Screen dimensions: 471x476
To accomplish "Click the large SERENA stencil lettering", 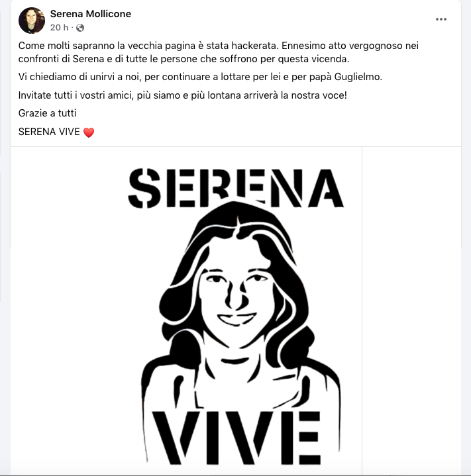I will (236, 188).
